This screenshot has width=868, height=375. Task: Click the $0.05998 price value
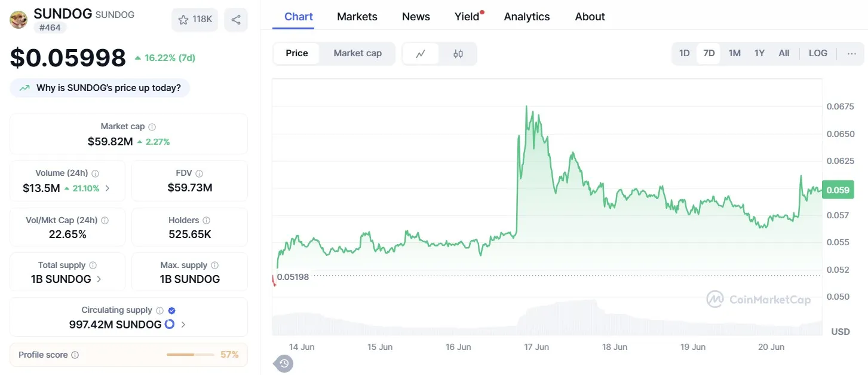(x=68, y=58)
